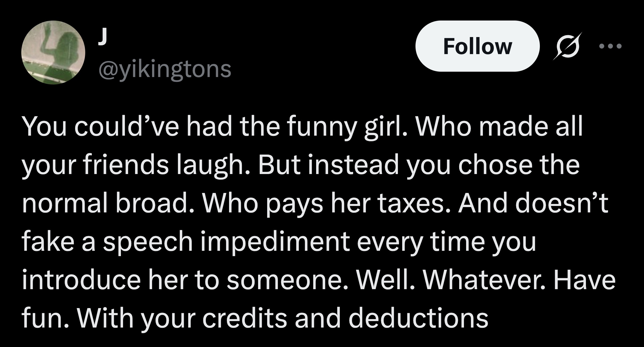Viewport: 644px width, 347px height.
Task: Open the three-dot more options menu
Action: click(610, 46)
